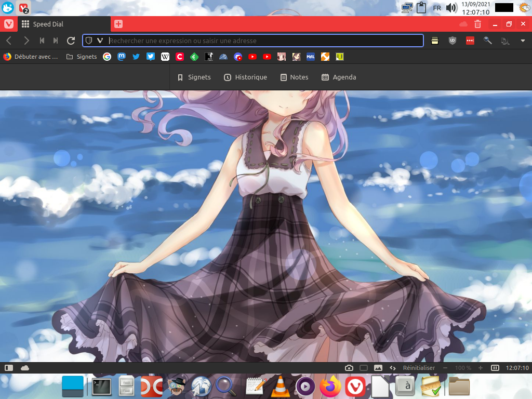Viewport: 532px width, 399px height.
Task: Open the red C bookmark
Action: pyautogui.click(x=180, y=57)
